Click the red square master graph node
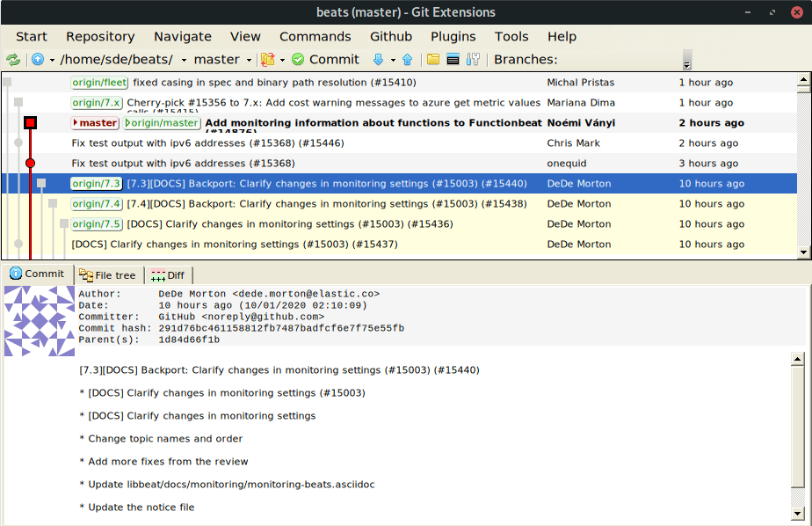 31,123
